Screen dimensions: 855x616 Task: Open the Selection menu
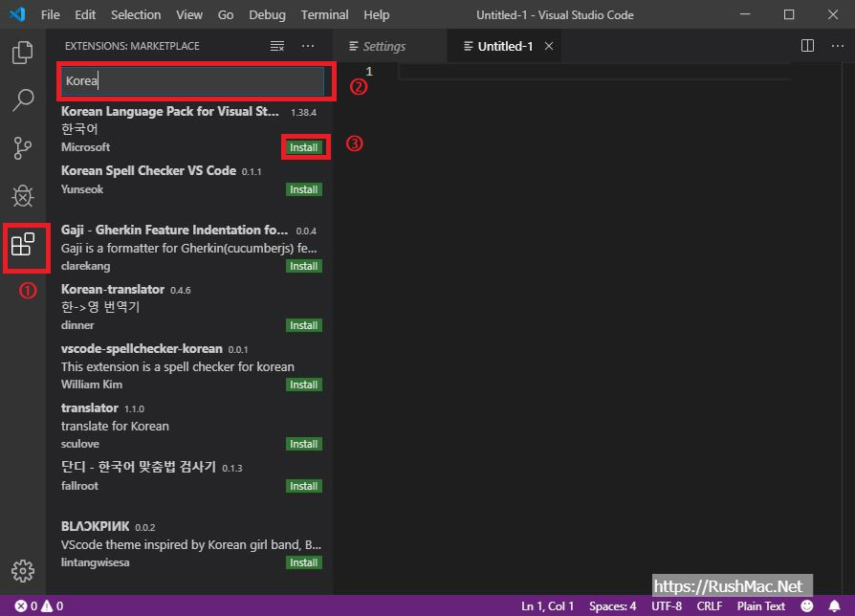[136, 14]
